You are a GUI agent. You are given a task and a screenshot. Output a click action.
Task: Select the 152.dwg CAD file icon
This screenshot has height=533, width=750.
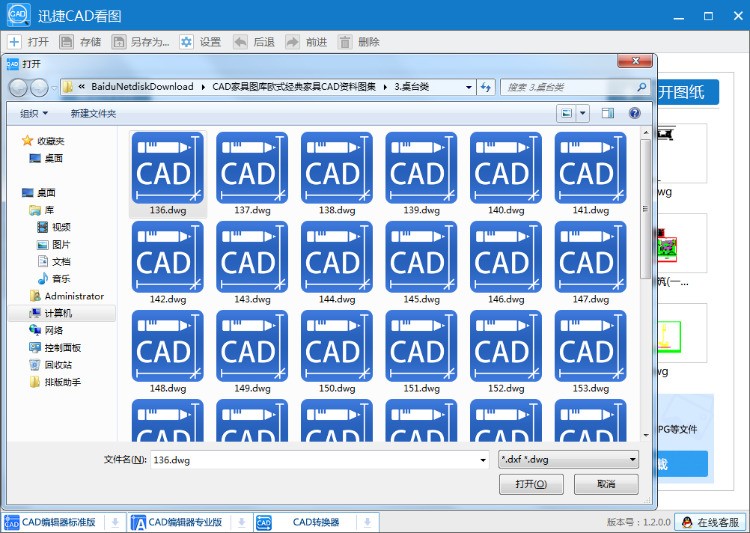506,346
